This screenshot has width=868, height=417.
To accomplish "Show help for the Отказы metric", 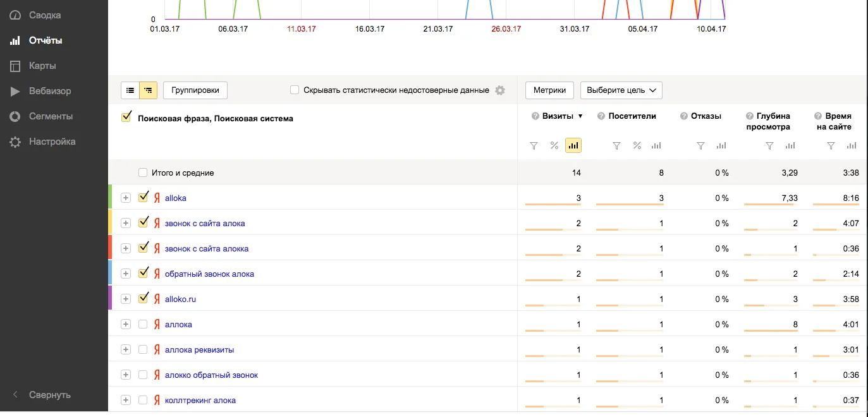I will coord(684,116).
